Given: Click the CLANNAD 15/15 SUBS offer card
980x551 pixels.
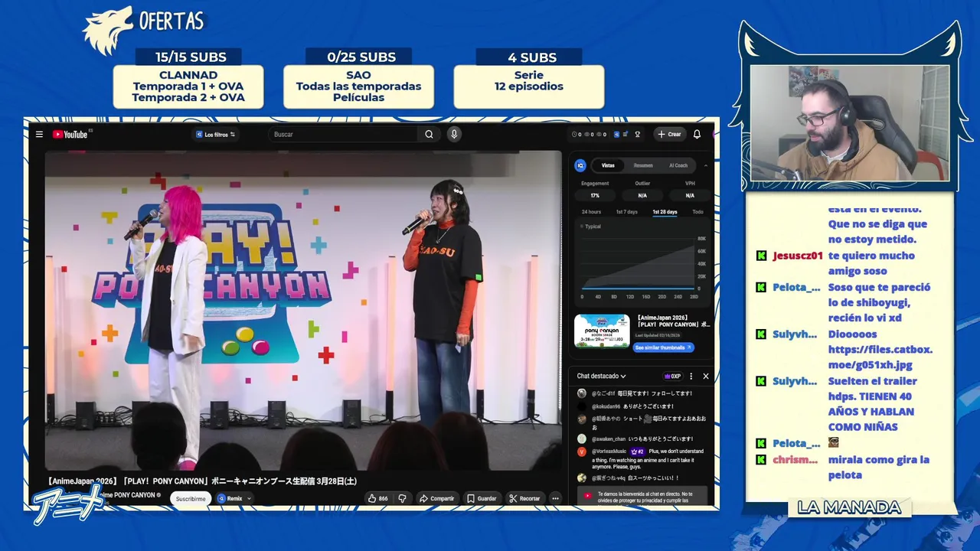Looking at the screenshot, I should (x=188, y=78).
